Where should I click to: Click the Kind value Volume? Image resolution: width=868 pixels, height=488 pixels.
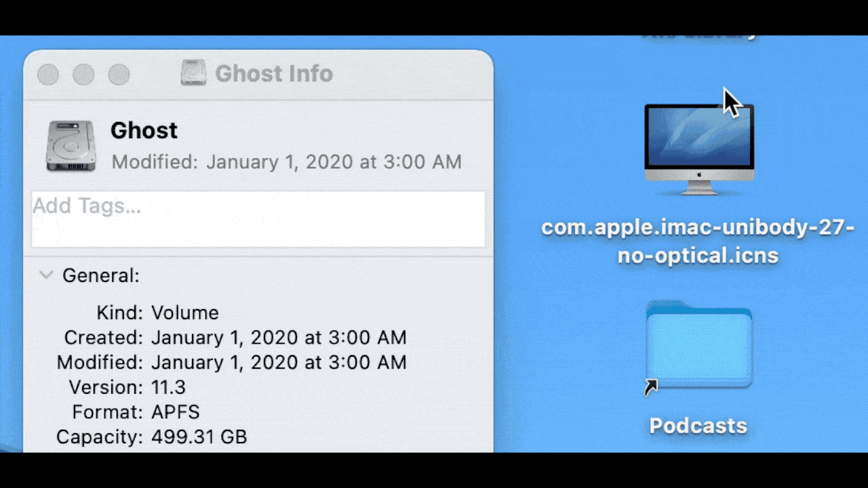(x=185, y=313)
